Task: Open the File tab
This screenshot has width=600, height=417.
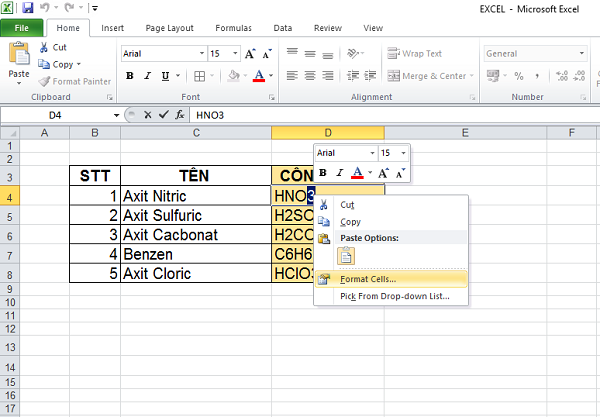Action: (x=21, y=29)
